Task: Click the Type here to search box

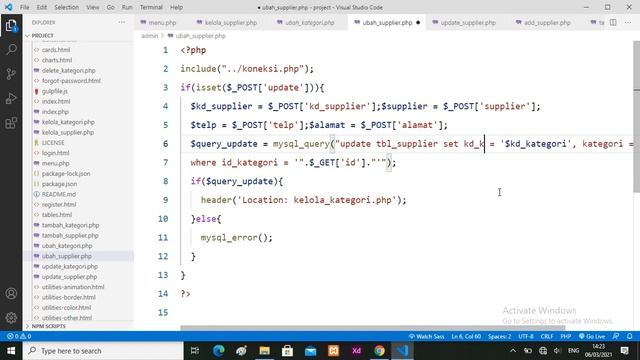Action: click(103, 351)
